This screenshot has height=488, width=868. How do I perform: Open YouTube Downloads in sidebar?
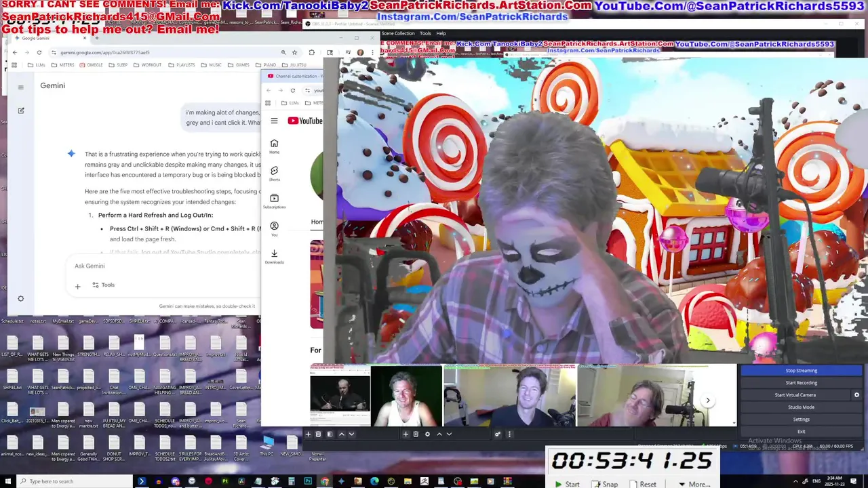pos(274,256)
